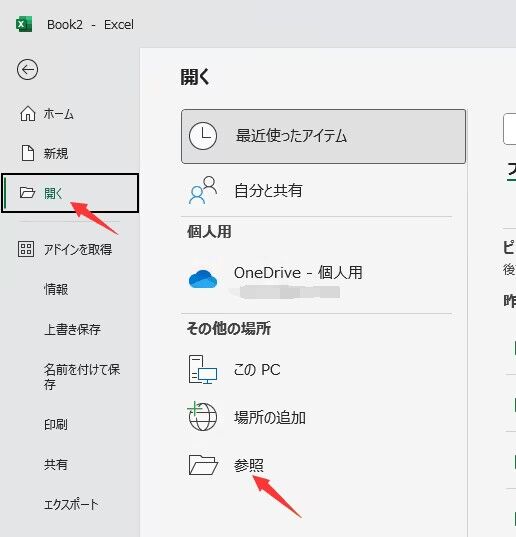Click the back arrow circle button

(x=27, y=70)
